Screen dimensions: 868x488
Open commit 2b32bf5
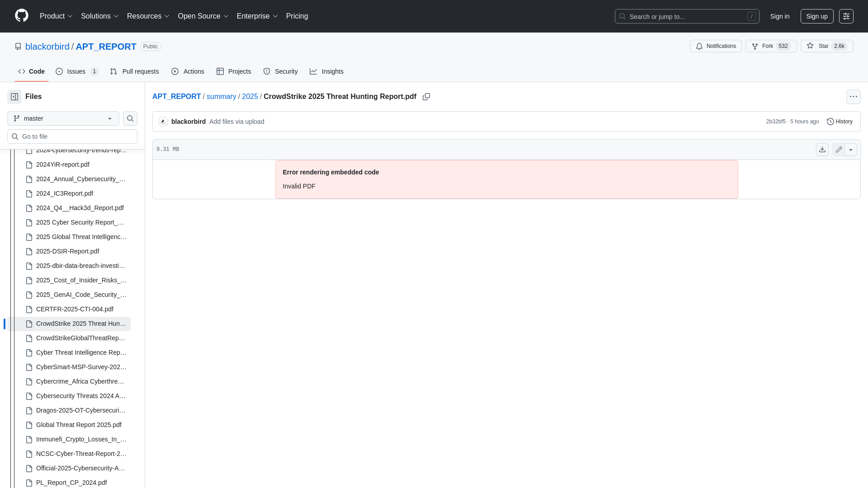pos(776,122)
